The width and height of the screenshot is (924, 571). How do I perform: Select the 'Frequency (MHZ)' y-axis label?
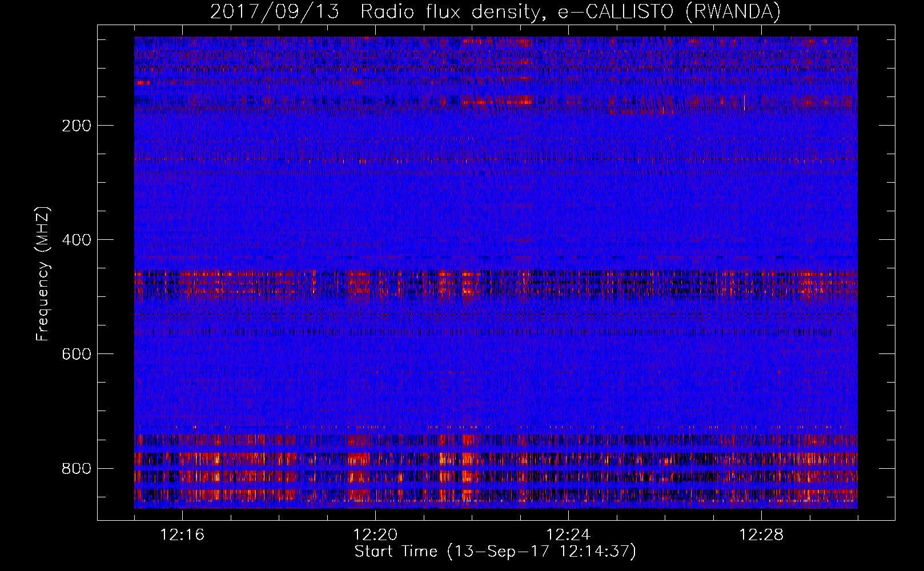(x=43, y=274)
